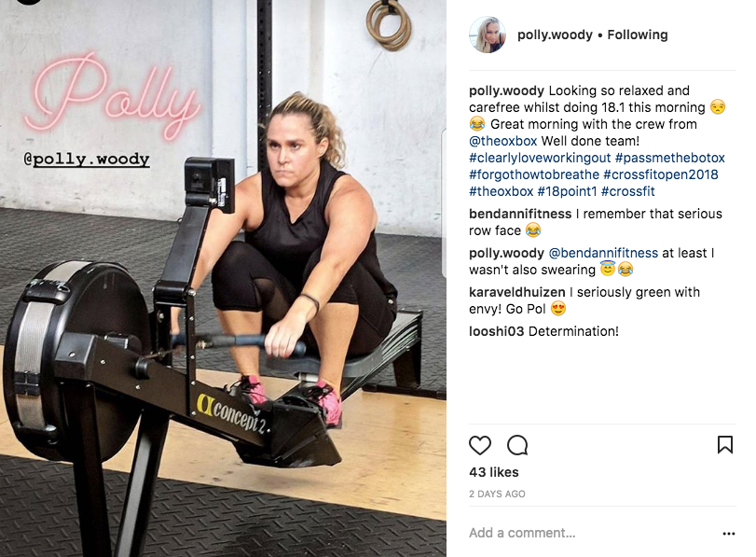Open the #crossfitopen2018 hashtag

(661, 174)
